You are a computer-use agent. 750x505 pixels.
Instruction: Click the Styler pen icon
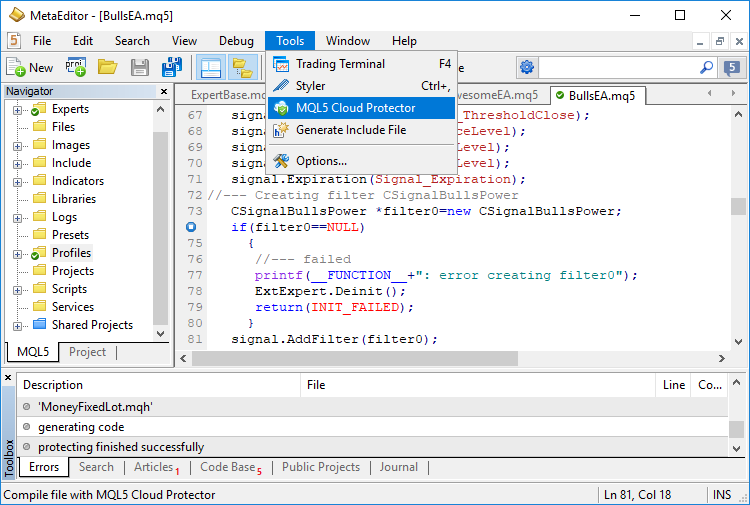point(281,86)
